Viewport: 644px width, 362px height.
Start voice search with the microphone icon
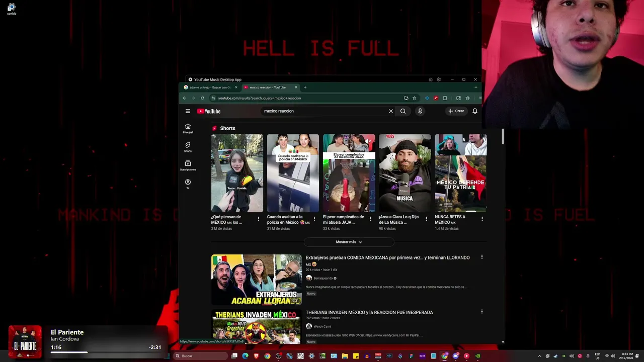click(420, 111)
